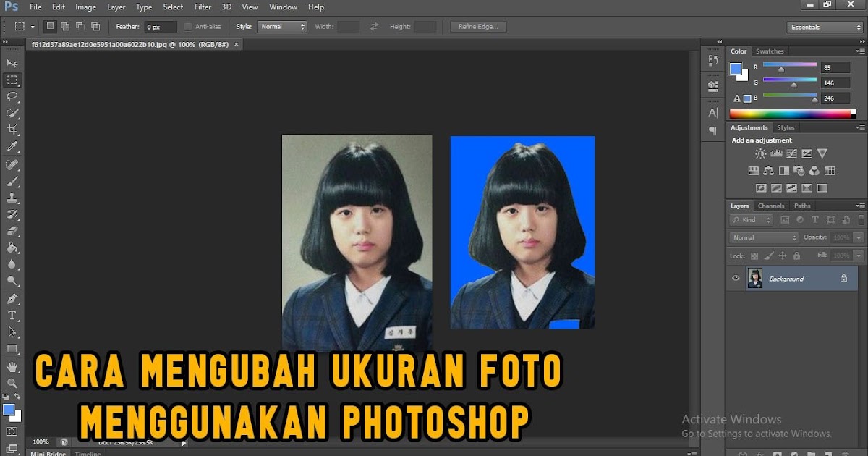Select the Brush tool
The width and height of the screenshot is (868, 456).
click(x=12, y=181)
